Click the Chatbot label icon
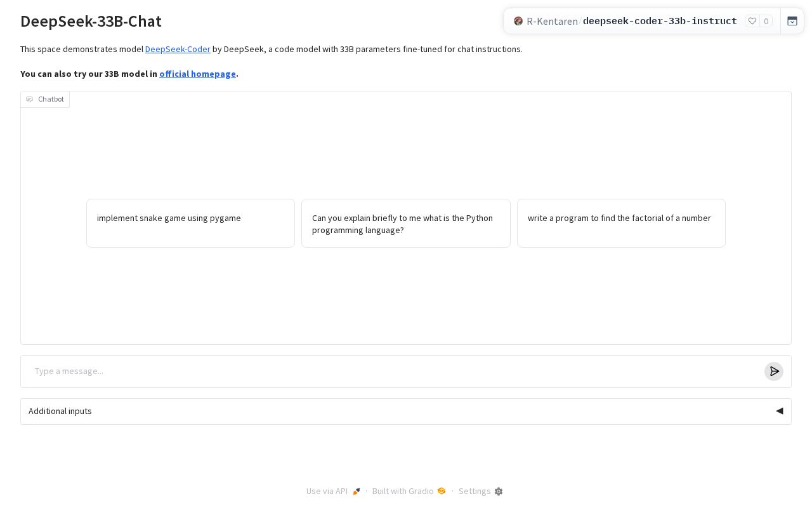812x508 pixels. (x=29, y=99)
